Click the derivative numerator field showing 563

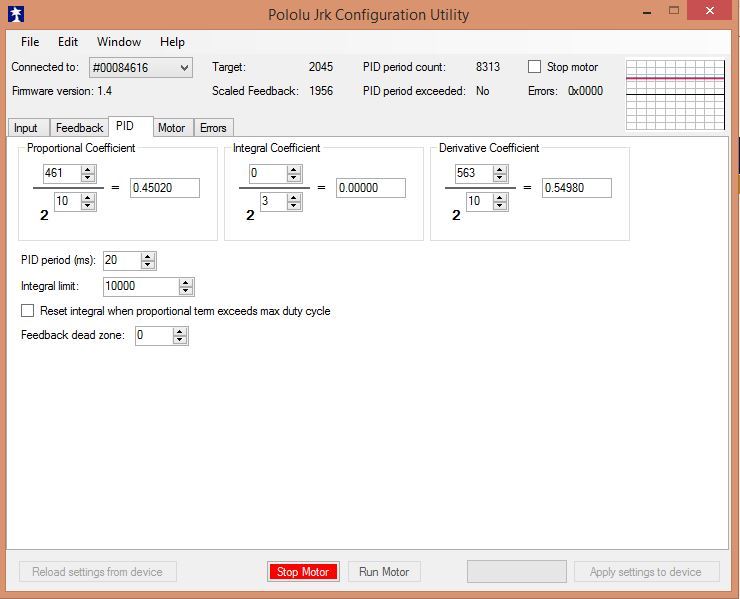tap(474, 173)
